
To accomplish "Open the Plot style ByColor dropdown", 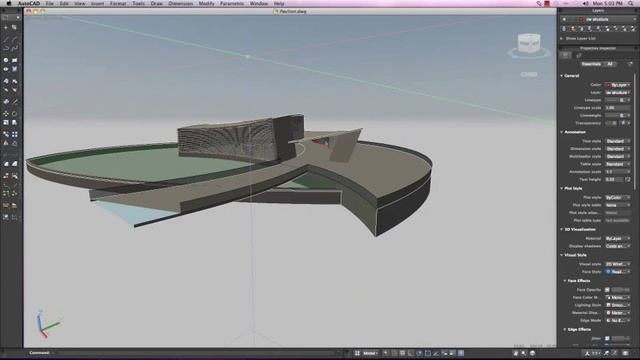I will [618, 198].
